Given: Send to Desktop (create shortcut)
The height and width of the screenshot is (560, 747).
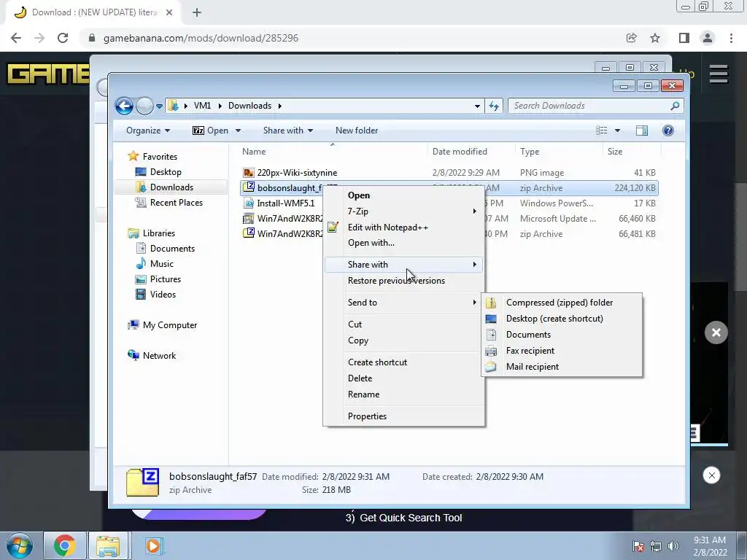Looking at the screenshot, I should [562, 319].
